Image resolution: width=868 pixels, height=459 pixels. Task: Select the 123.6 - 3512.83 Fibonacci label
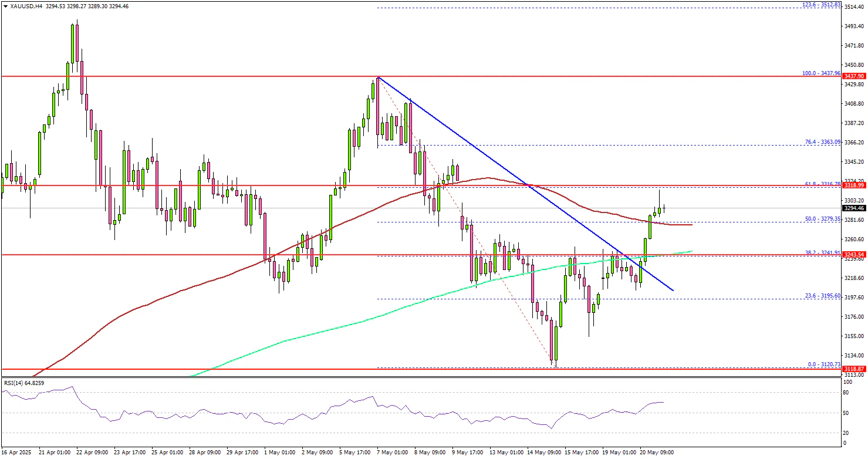pyautogui.click(x=822, y=4)
